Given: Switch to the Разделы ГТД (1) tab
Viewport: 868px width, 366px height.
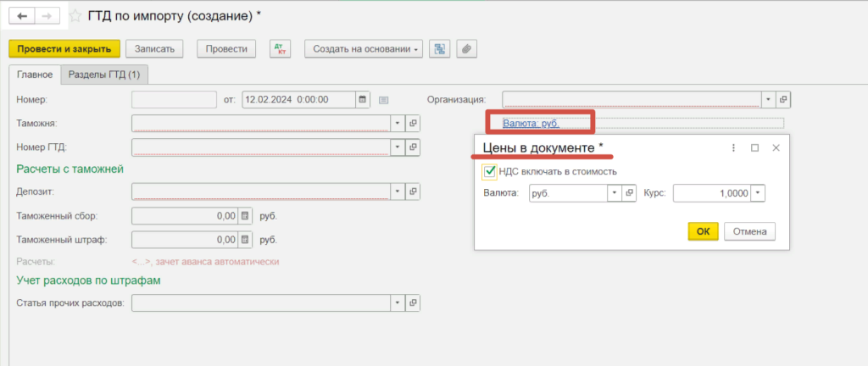Looking at the screenshot, I should [104, 75].
